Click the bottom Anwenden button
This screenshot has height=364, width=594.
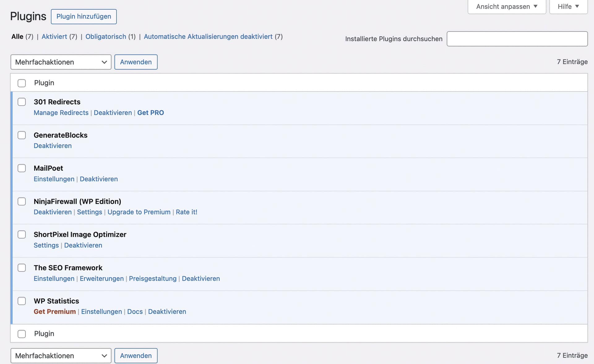[x=136, y=356]
